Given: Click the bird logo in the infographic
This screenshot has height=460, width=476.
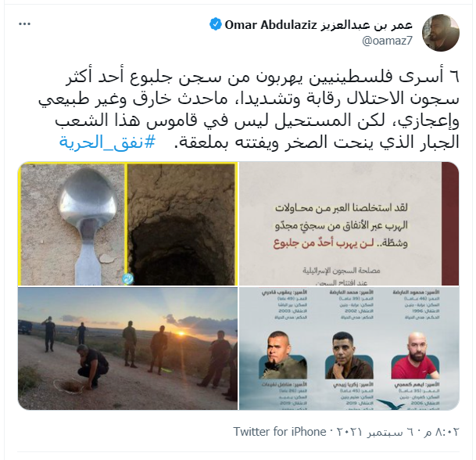Looking at the screenshot, I should [391, 404].
